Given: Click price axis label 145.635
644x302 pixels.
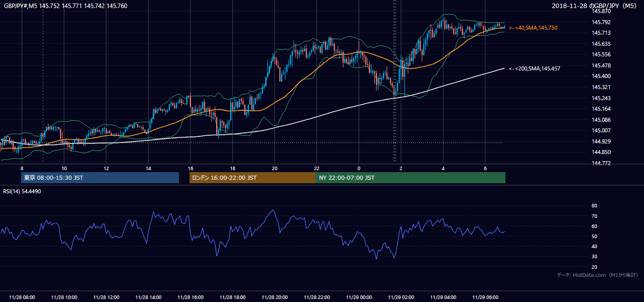Looking at the screenshot, I should coord(600,44).
